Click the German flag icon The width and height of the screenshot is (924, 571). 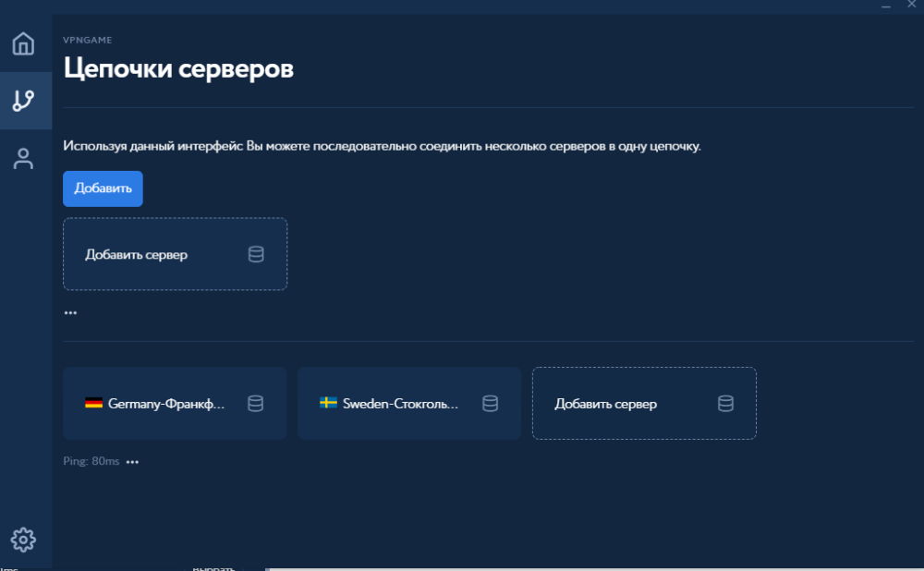coord(93,403)
